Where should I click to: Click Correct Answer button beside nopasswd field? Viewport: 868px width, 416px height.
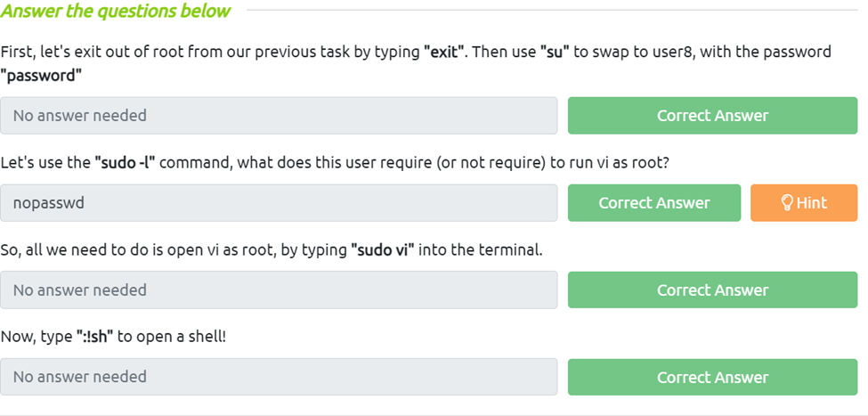[654, 203]
